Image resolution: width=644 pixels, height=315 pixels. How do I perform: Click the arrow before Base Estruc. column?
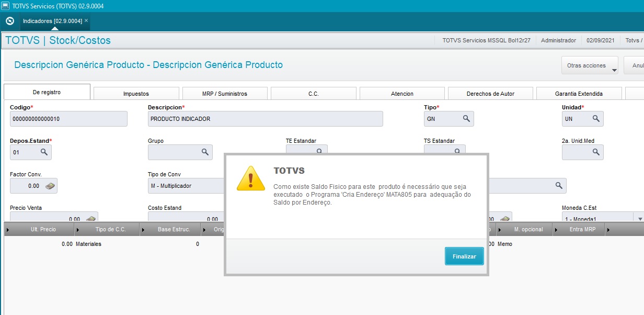pyautogui.click(x=143, y=230)
